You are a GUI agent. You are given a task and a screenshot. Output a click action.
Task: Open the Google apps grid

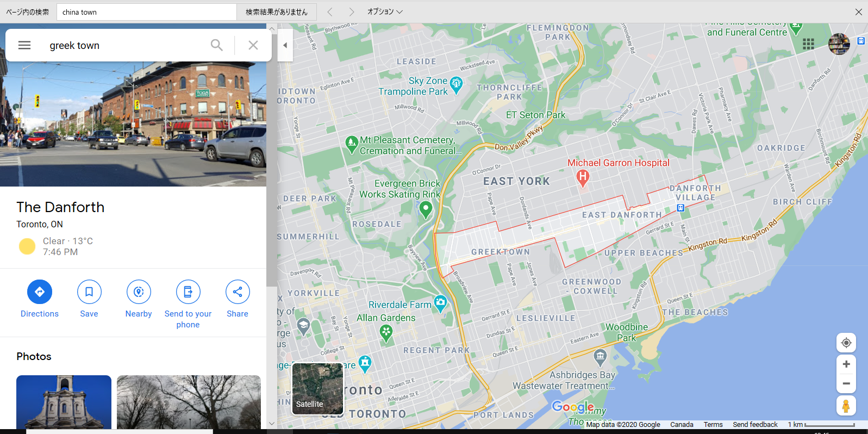click(808, 44)
